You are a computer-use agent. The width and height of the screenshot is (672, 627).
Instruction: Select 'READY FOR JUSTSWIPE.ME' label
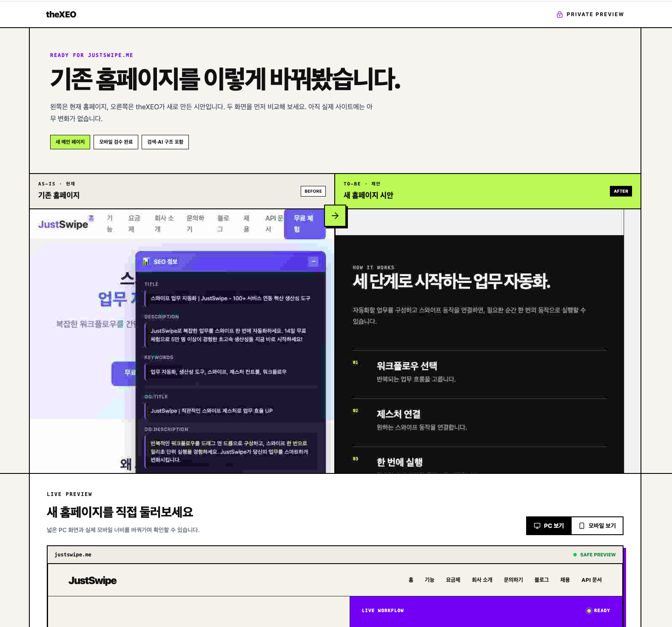coord(91,55)
